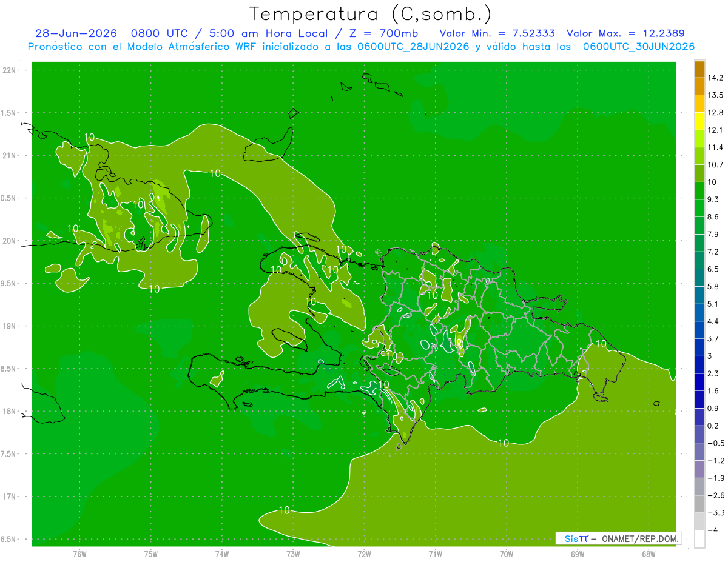
Task: Click the "74W" longitude axis label
Action: 222,555
